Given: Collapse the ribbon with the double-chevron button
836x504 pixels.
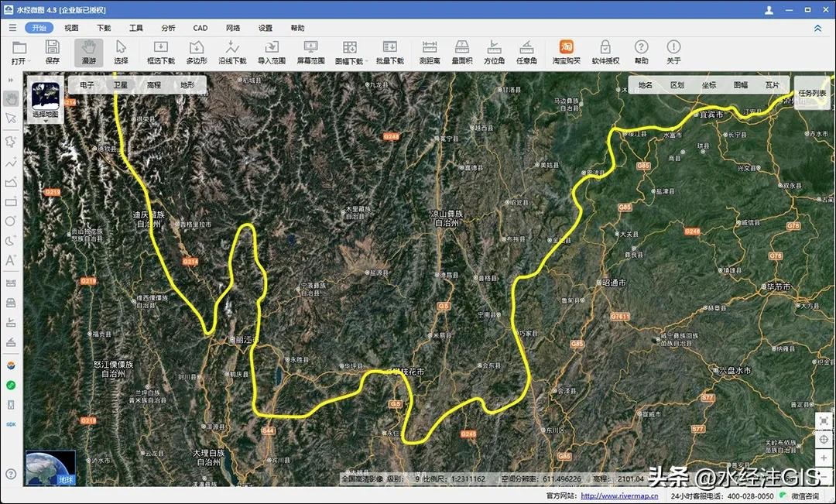Looking at the screenshot, I should click(x=817, y=28).
